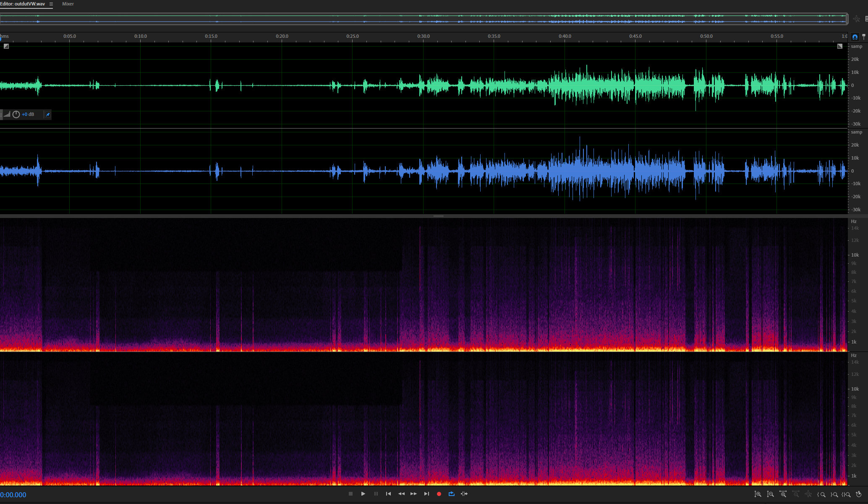Screen dimensions: 868x504
Task: Click the +0 dB volume knob
Action: [x=16, y=114]
